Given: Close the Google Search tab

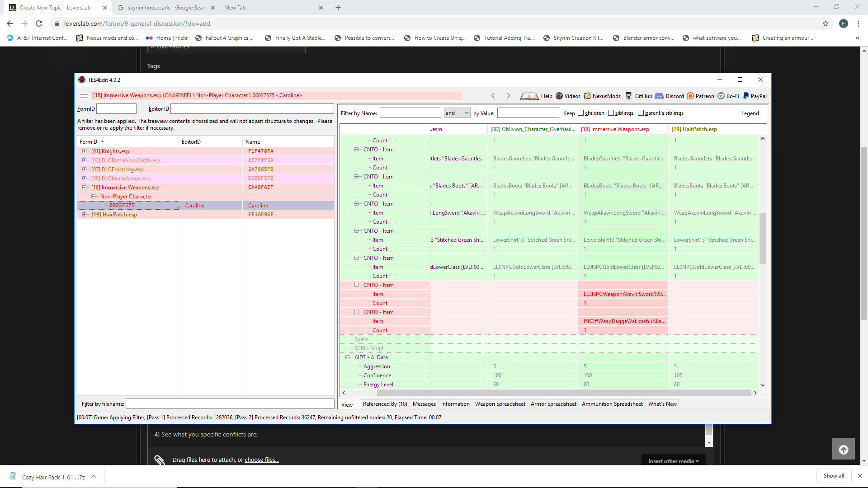Looking at the screenshot, I should [x=213, y=8].
